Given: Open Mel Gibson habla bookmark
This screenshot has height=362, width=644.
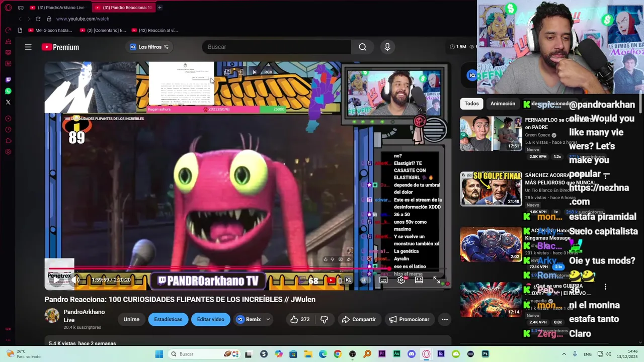Looking at the screenshot, I should [x=50, y=30].
